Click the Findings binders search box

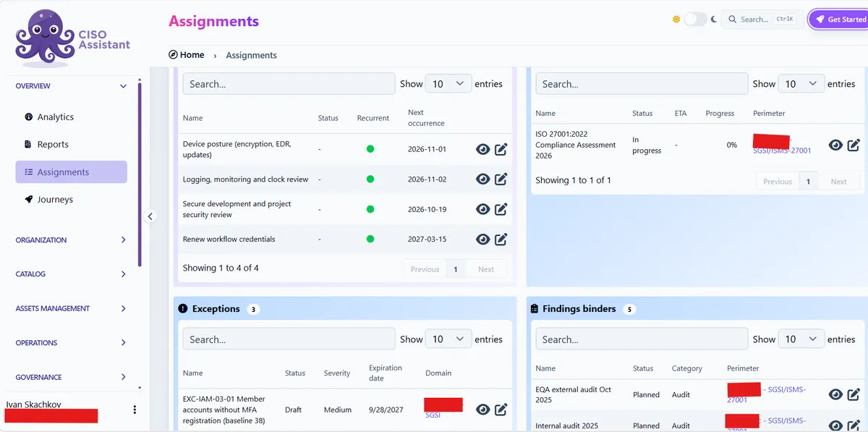[x=642, y=339]
